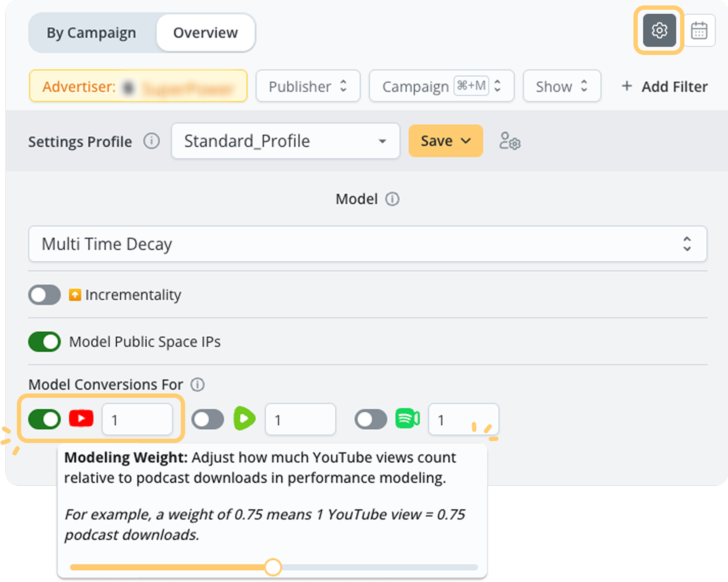
Task: Enable the Incrementality toggle
Action: tap(44, 295)
